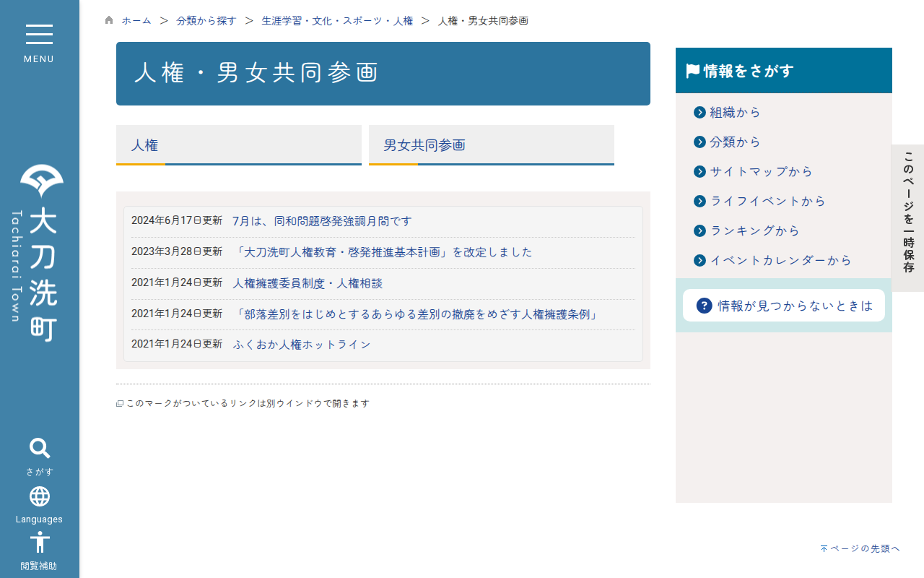Select サイトマップから in the sidebar
This screenshot has width=924, height=578.
pos(761,171)
